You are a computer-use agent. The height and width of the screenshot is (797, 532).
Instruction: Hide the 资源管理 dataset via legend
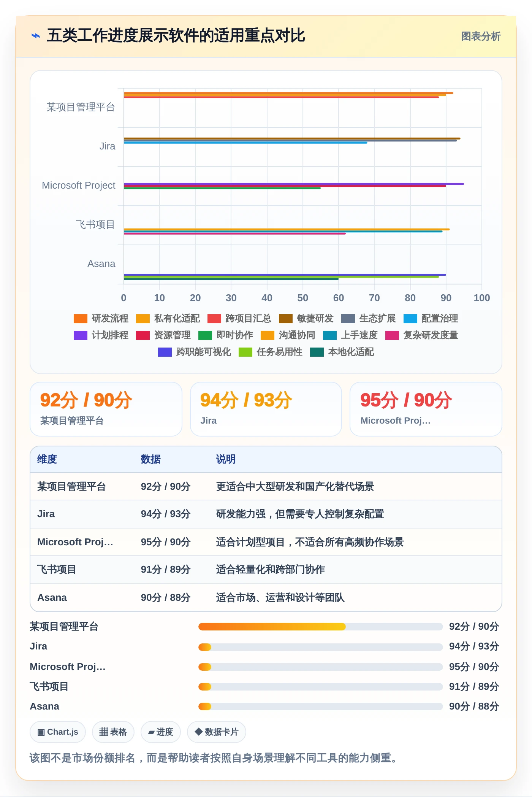coord(163,335)
